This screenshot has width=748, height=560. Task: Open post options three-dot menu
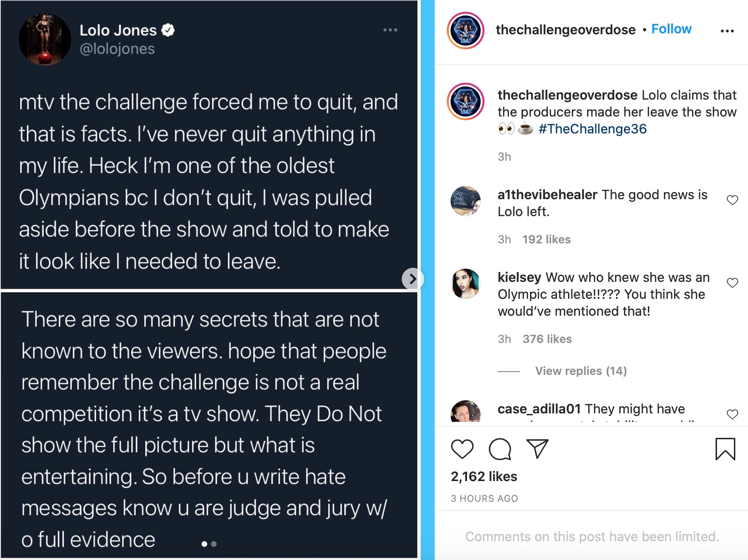tap(727, 31)
